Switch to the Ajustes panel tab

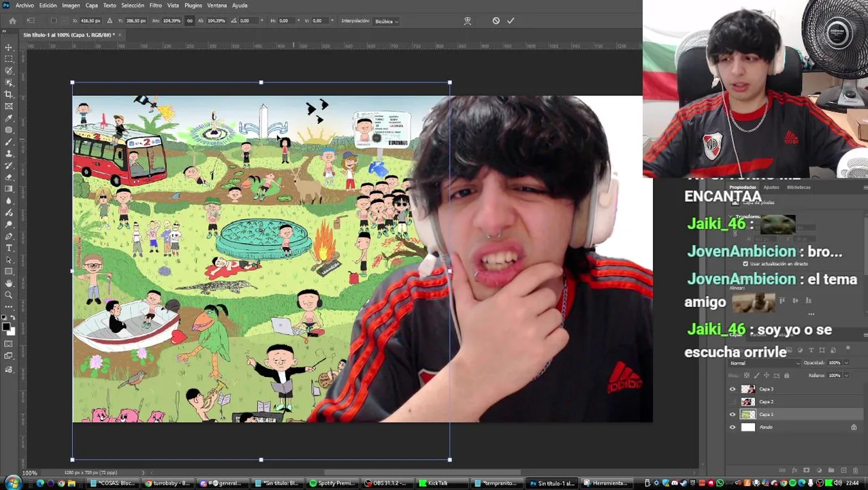click(771, 187)
